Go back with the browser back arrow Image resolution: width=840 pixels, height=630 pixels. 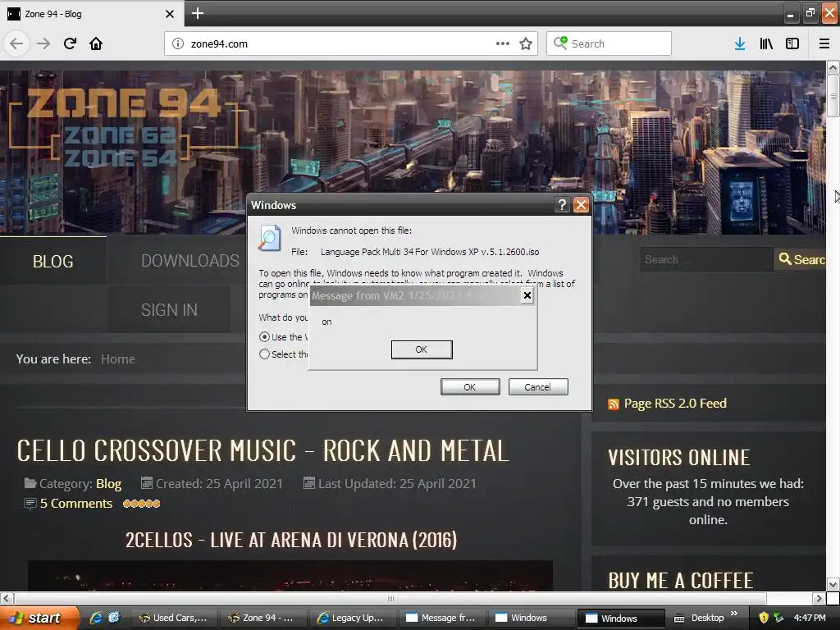[x=16, y=43]
